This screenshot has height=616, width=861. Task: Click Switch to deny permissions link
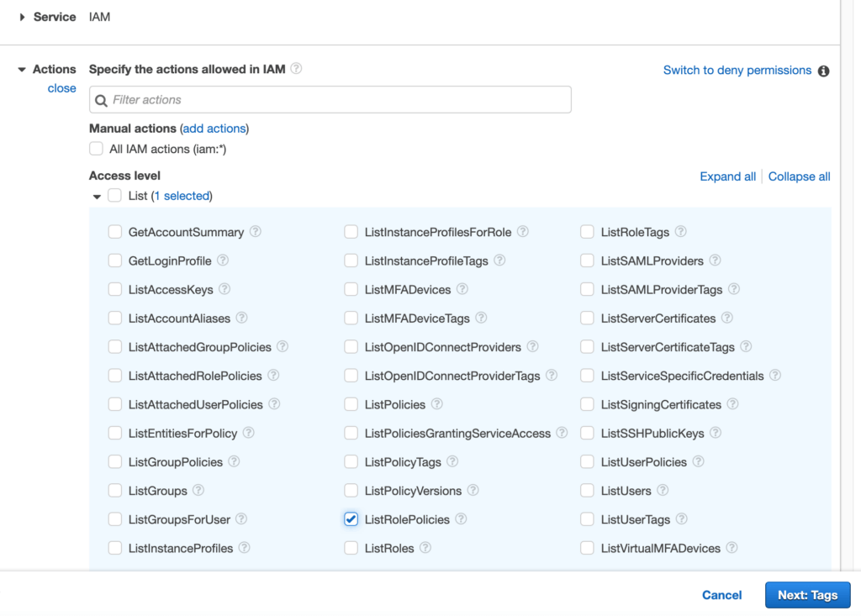point(737,71)
